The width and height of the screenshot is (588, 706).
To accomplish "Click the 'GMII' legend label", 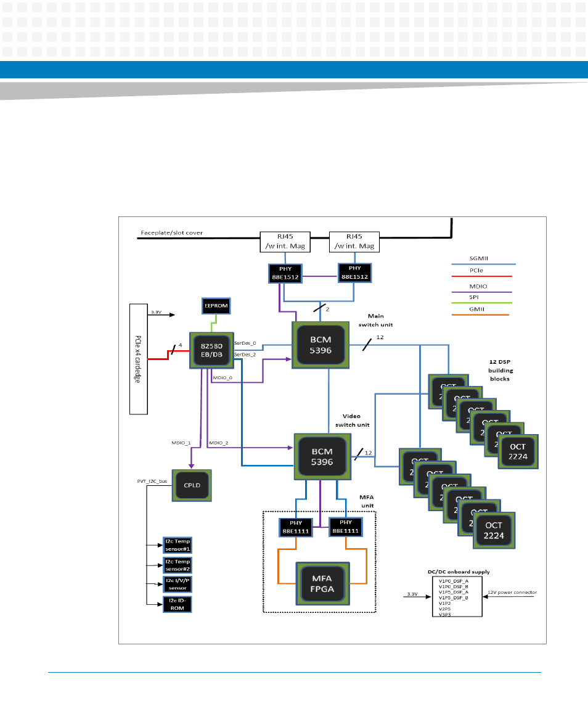I will coord(477,310).
